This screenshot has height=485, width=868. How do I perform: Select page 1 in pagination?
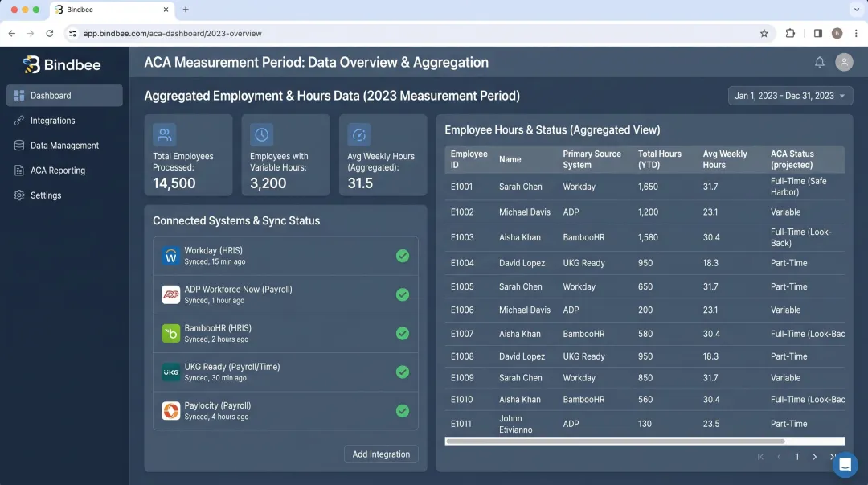[796, 457]
